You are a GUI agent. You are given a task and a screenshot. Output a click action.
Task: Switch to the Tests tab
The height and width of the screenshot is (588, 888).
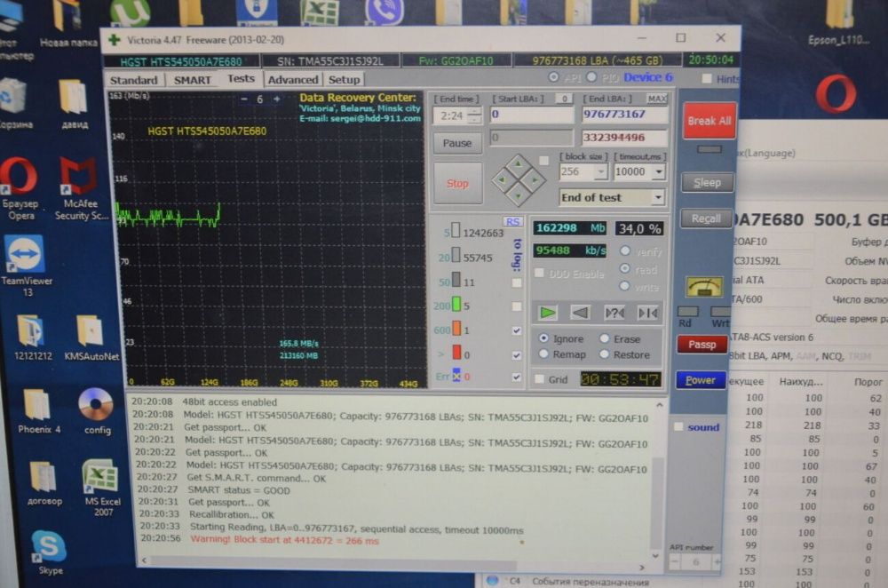[241, 79]
